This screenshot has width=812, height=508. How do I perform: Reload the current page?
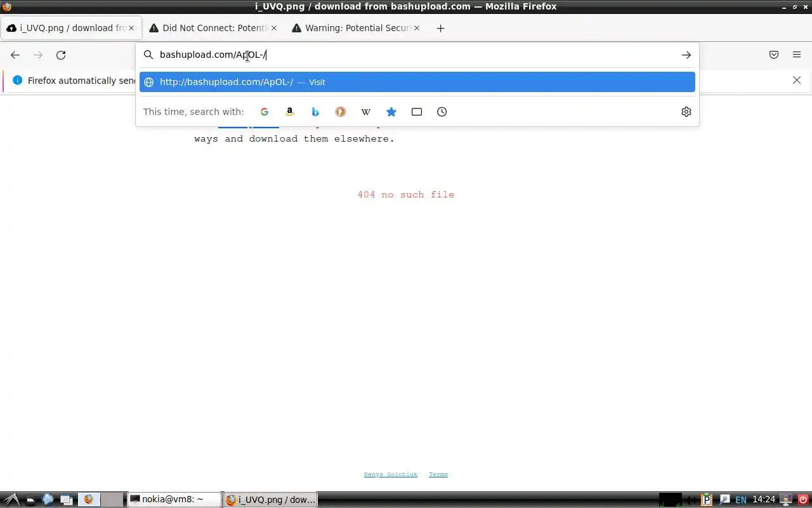pos(61,55)
